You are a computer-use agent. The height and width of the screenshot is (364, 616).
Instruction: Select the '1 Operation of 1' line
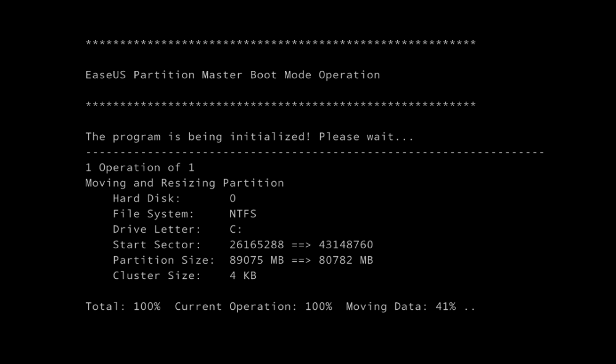coord(140,168)
